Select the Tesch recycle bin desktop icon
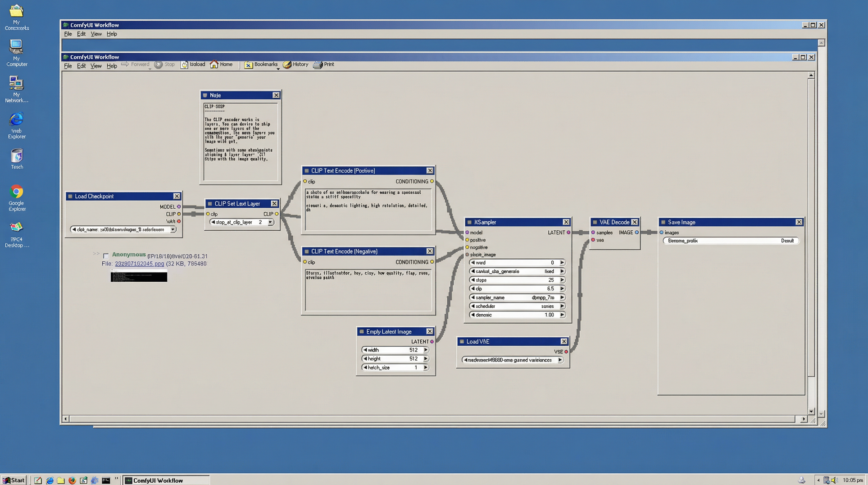868x485 pixels. pyautogui.click(x=17, y=159)
